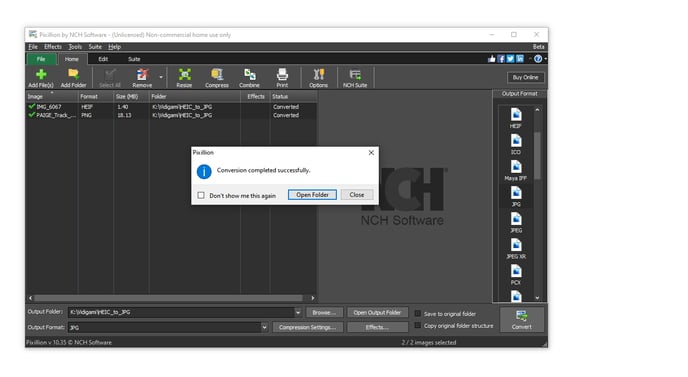Open the Compress tool

[x=217, y=78]
